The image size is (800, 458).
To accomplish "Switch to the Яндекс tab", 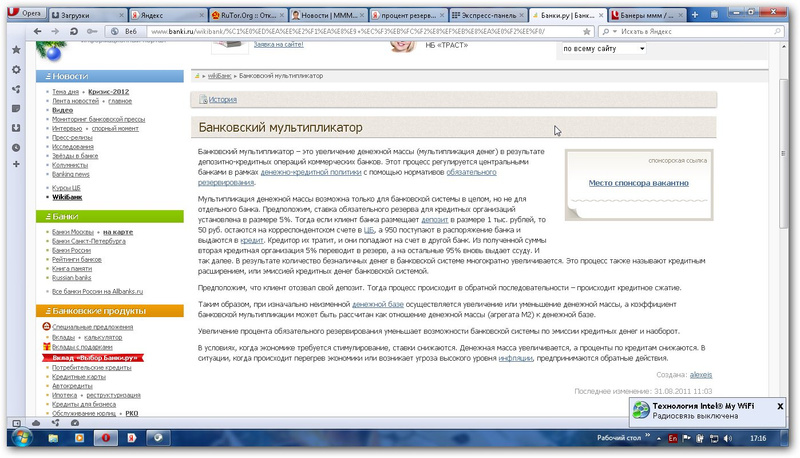I will tap(167, 15).
